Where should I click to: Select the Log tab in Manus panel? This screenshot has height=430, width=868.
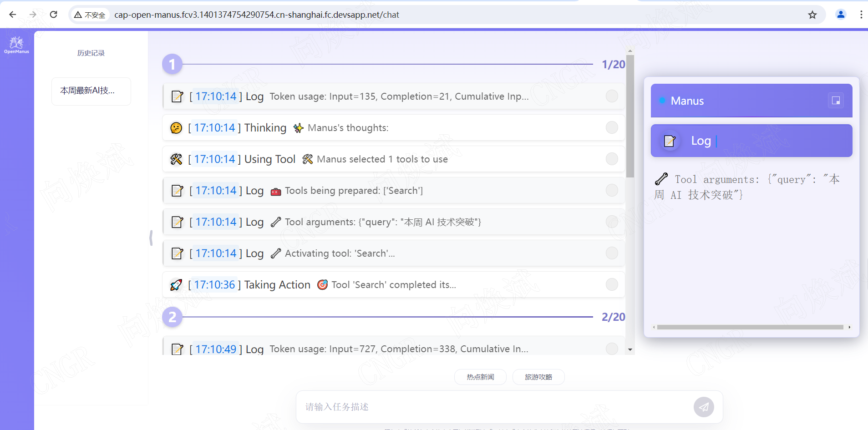[x=751, y=141]
